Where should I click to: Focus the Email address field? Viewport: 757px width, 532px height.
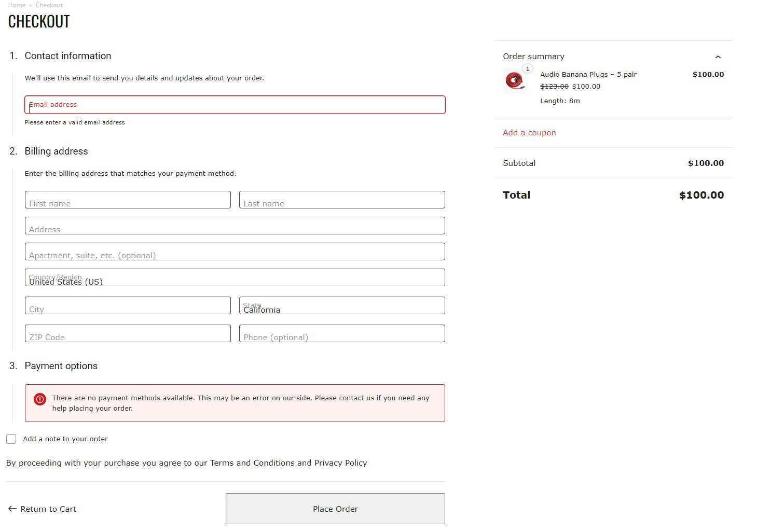coord(235,105)
